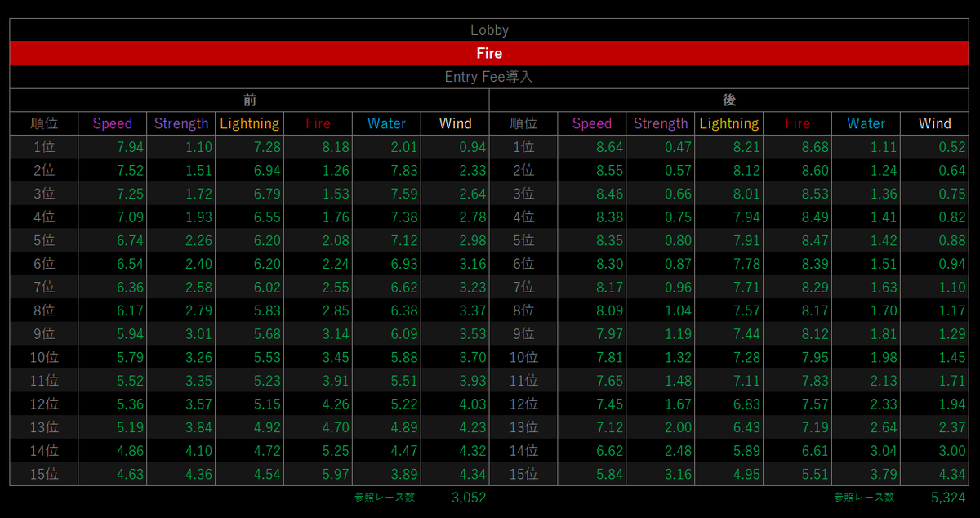This screenshot has height=518, width=980.
Task: Select the 順位 header in the 前 table
Action: (x=44, y=123)
